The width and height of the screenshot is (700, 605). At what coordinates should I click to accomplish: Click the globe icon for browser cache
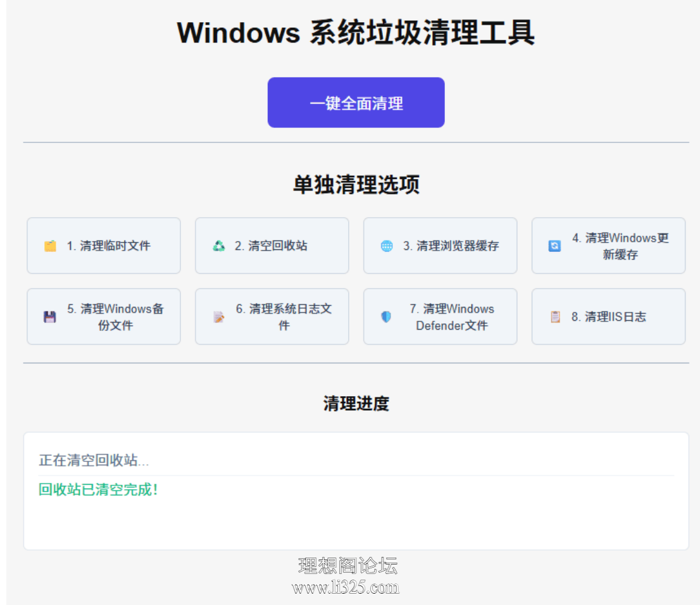click(x=387, y=246)
